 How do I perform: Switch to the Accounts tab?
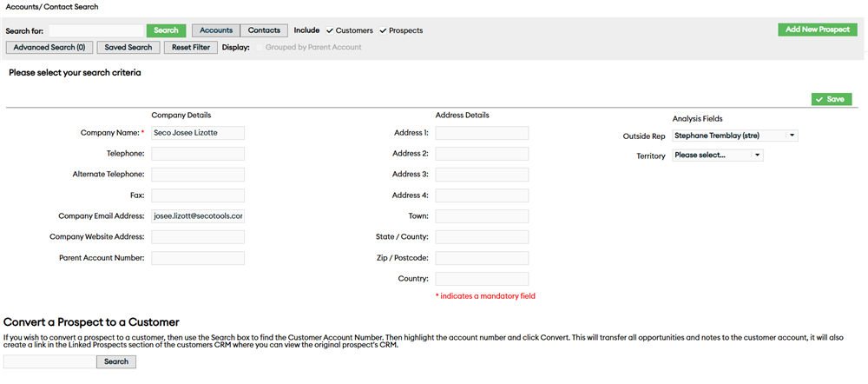coord(215,30)
